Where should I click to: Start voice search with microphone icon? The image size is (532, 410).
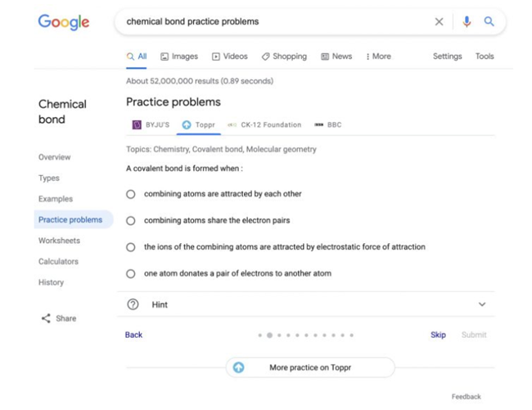pos(467,22)
